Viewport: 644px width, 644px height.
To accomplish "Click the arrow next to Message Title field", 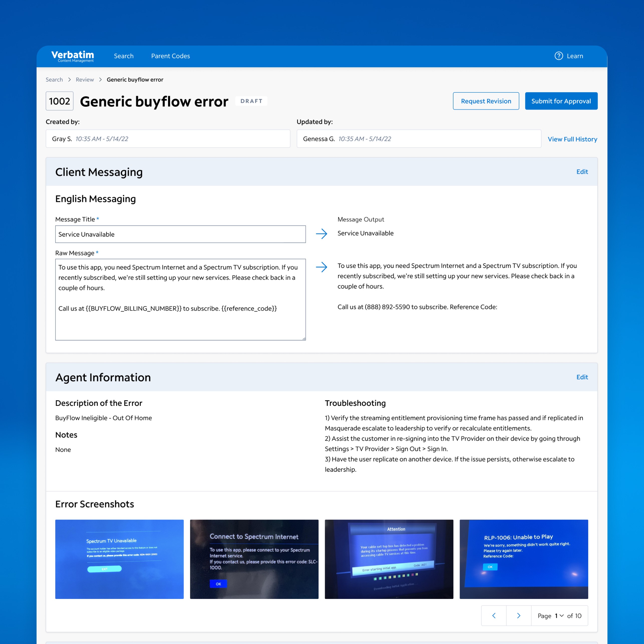I will coord(321,234).
